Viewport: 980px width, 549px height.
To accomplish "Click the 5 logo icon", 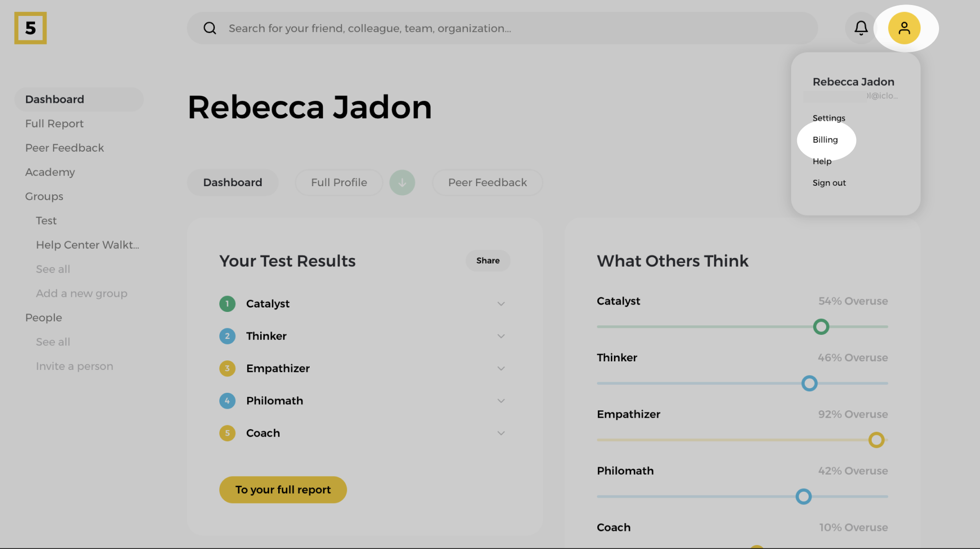I will pos(30,28).
